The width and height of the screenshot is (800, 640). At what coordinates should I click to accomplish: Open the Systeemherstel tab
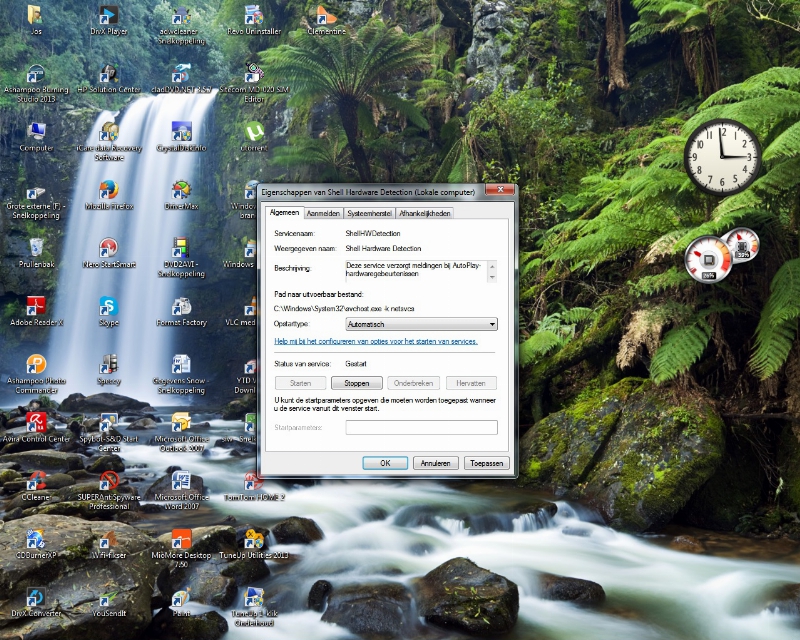(x=369, y=213)
